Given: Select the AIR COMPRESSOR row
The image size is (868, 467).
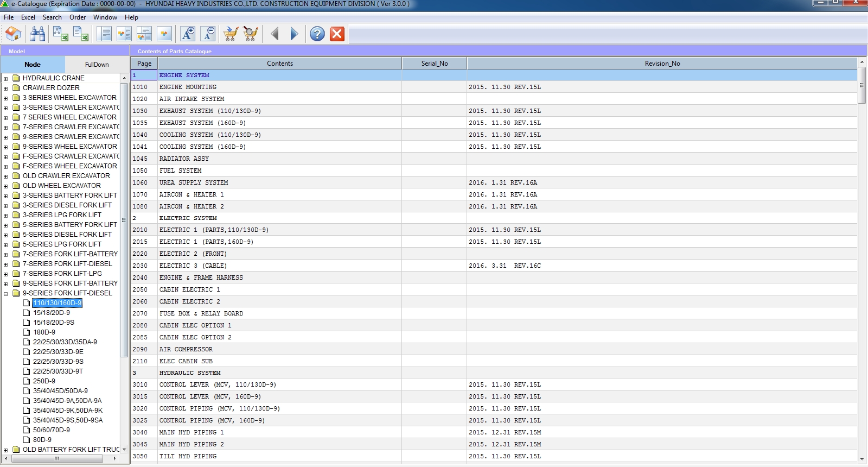Looking at the screenshot, I should [494, 349].
